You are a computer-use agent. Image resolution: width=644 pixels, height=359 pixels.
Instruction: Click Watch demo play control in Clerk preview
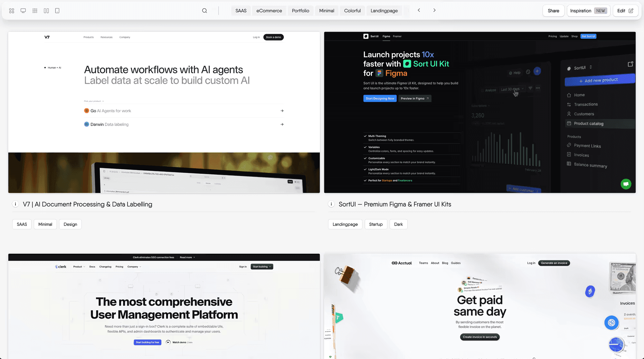168,342
